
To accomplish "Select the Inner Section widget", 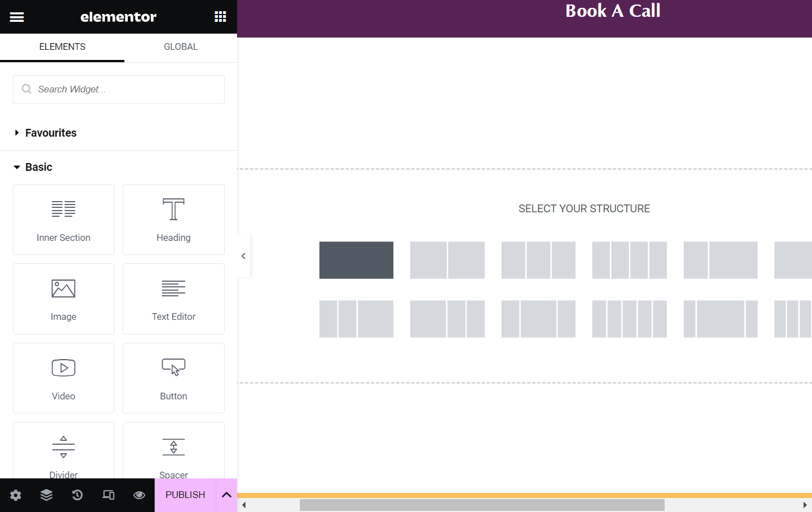I will (63, 220).
